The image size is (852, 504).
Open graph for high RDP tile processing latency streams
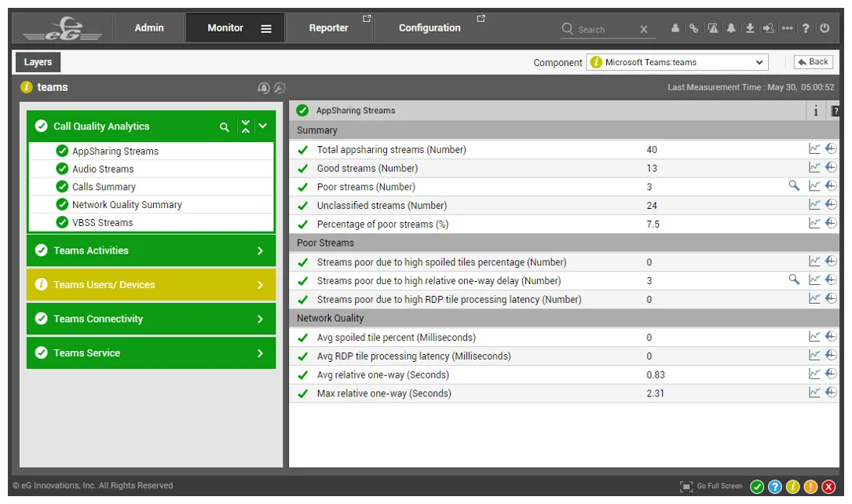[x=814, y=298]
